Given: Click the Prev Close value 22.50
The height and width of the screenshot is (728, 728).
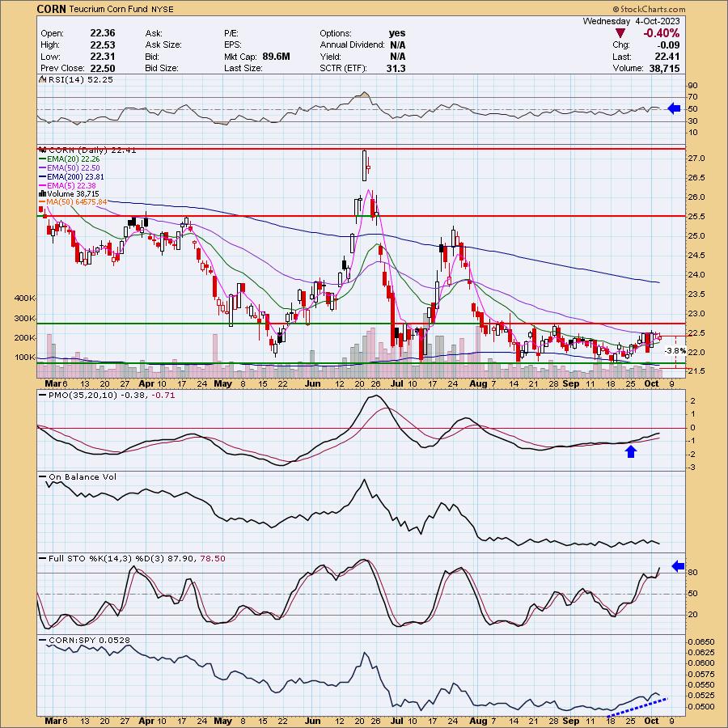Looking at the screenshot, I should [x=103, y=68].
